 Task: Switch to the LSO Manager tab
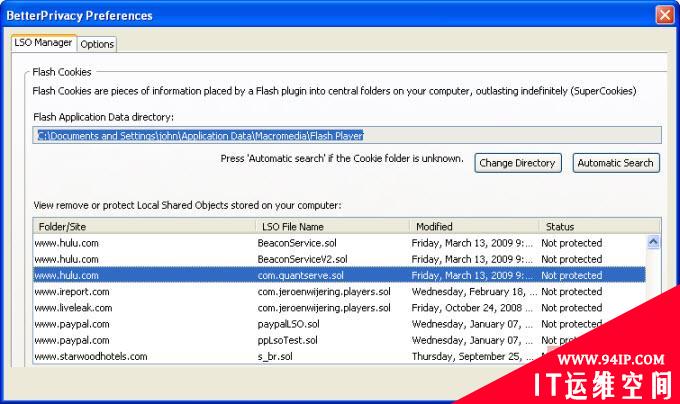(43, 43)
